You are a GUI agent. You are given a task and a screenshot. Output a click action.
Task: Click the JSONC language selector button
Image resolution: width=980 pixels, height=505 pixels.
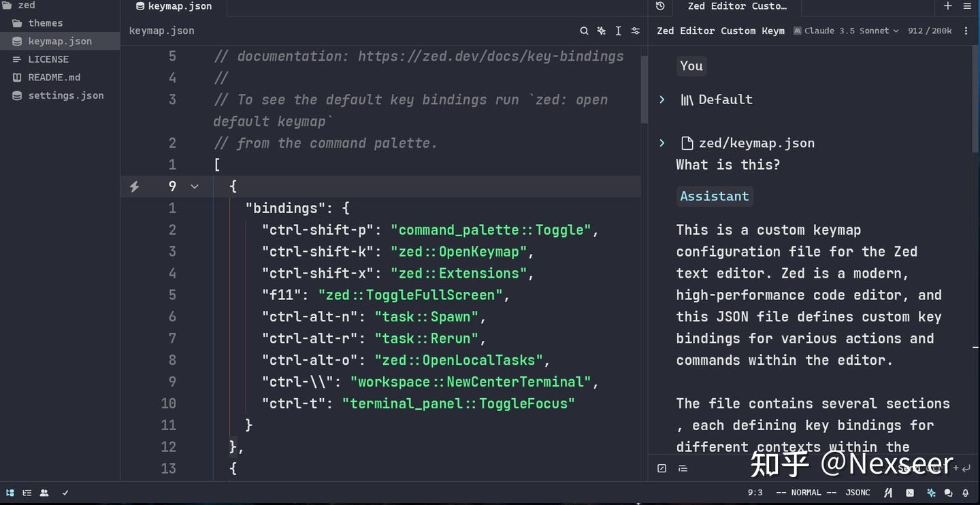[x=857, y=493]
